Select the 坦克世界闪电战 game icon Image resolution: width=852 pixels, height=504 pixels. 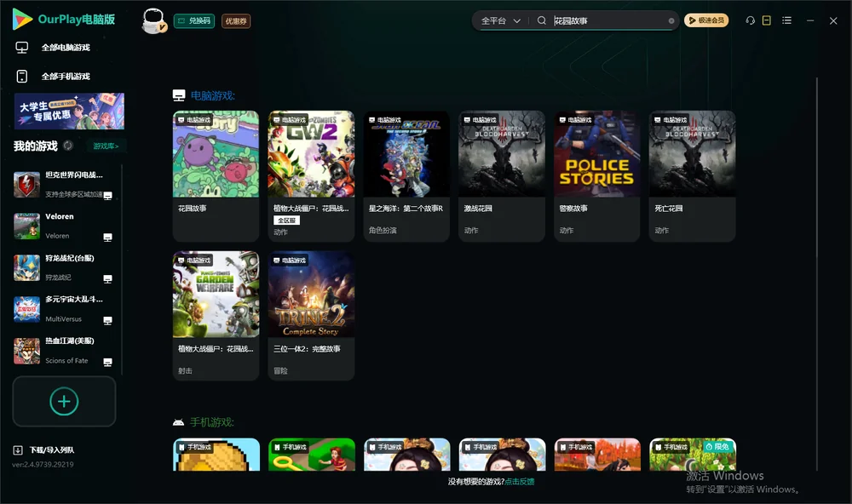tap(26, 185)
